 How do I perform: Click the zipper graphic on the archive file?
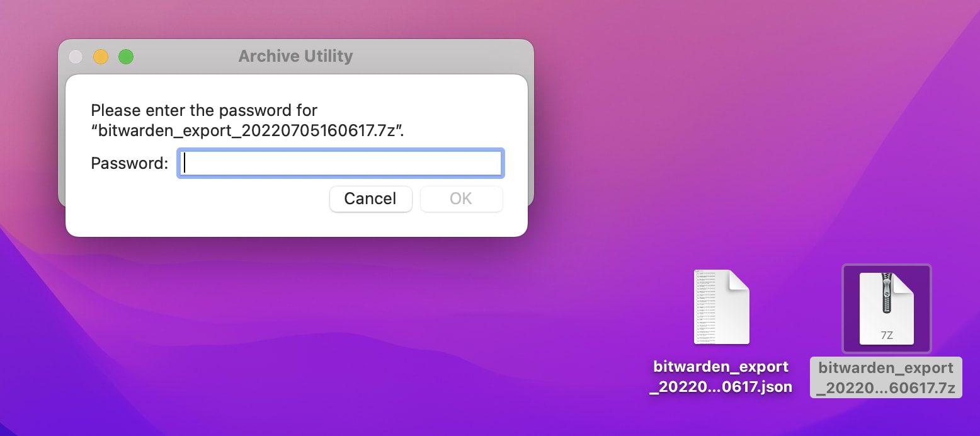tap(887, 294)
